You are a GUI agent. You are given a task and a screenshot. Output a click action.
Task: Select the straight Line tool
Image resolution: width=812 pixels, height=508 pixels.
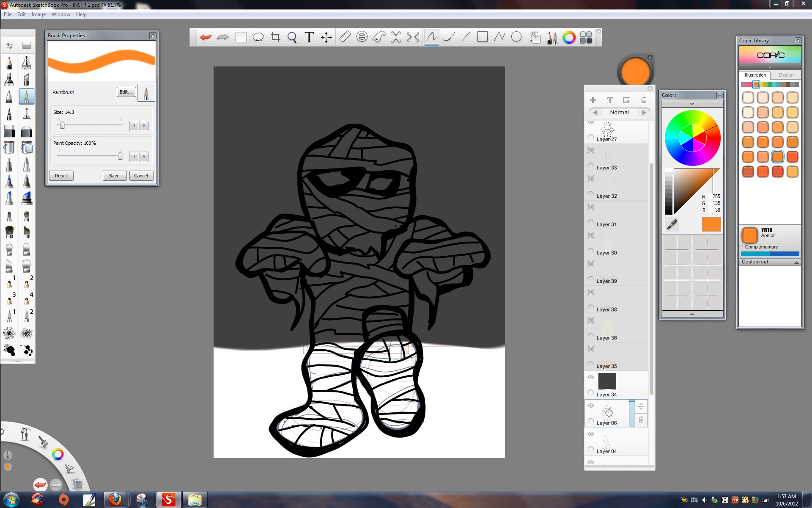pyautogui.click(x=466, y=37)
